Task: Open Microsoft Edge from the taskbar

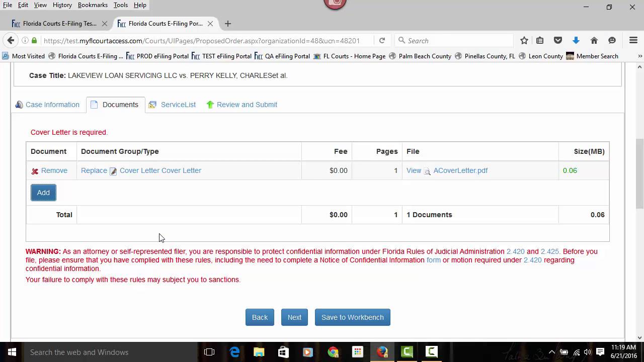Action: click(235, 352)
